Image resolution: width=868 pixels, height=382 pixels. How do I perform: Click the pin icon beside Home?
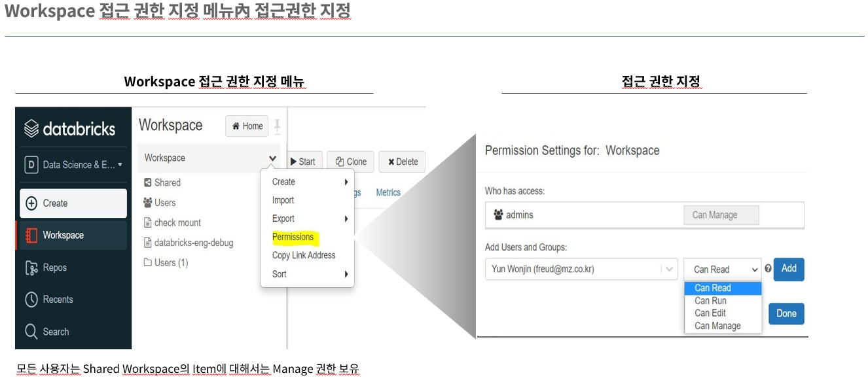pos(277,126)
